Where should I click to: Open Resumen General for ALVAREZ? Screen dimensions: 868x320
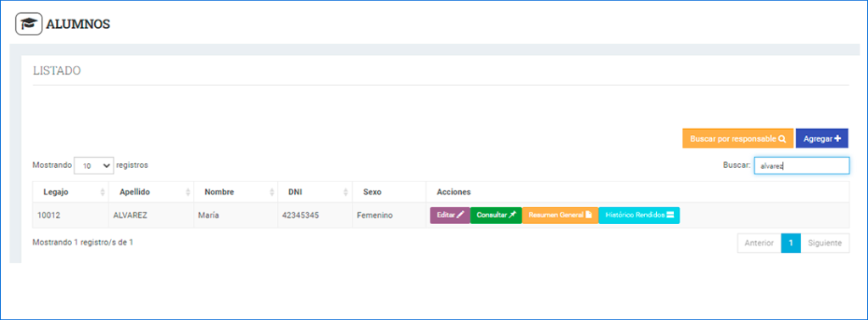coord(560,216)
